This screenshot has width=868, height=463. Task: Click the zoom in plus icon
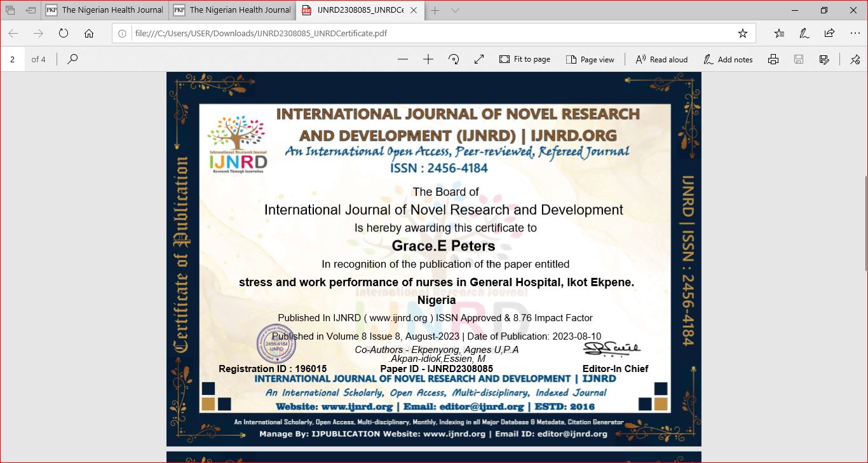click(428, 59)
